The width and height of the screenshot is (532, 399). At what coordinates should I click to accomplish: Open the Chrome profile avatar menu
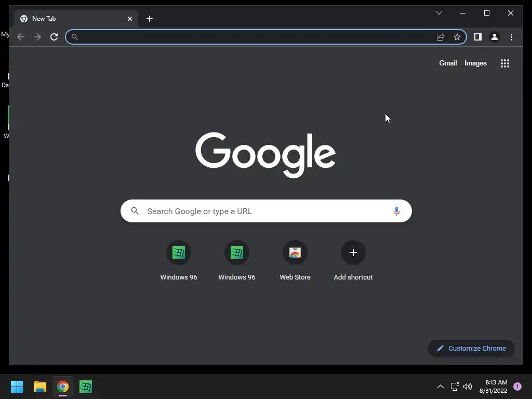point(495,37)
